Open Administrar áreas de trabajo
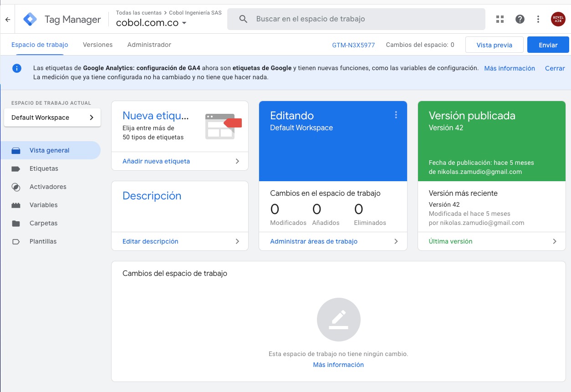571x392 pixels. pyautogui.click(x=333, y=241)
